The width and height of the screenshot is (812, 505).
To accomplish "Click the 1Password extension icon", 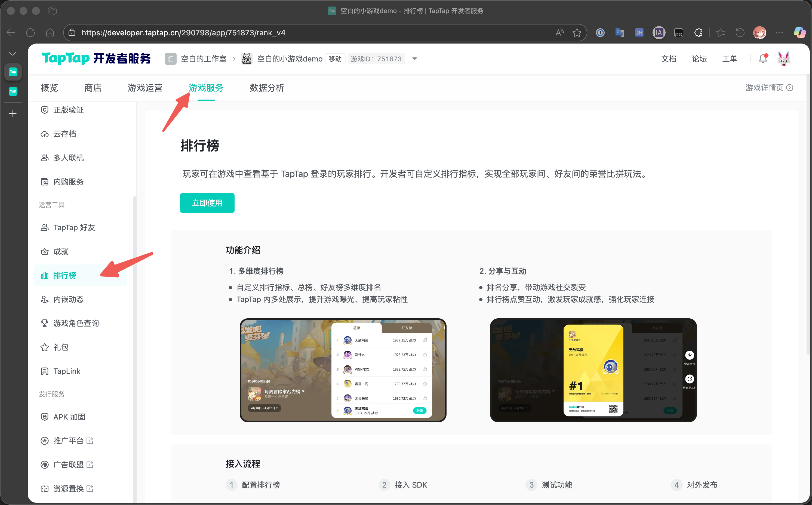I will pyautogui.click(x=600, y=33).
